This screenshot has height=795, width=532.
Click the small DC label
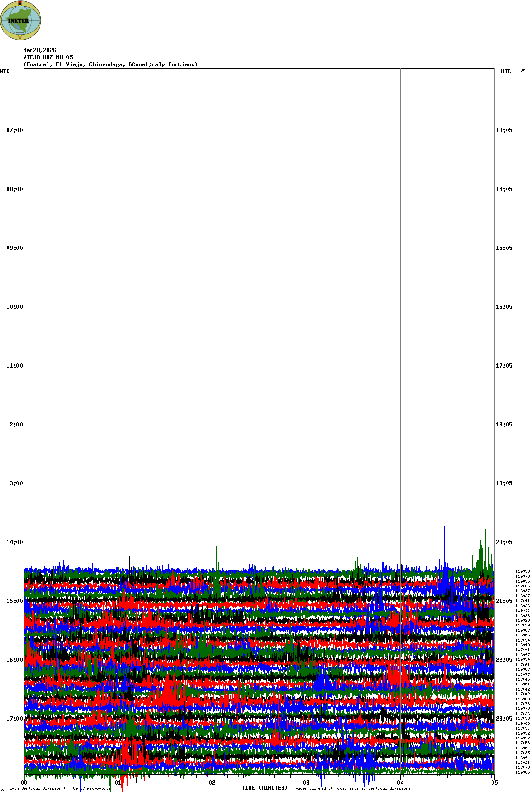(523, 70)
